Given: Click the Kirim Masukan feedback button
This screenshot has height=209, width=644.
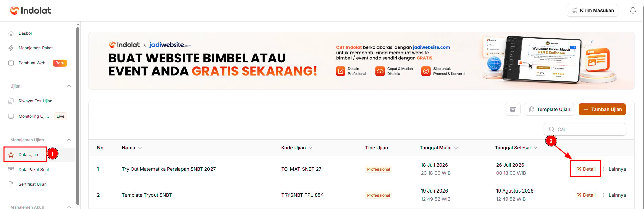Looking at the screenshot, I should point(592,10).
